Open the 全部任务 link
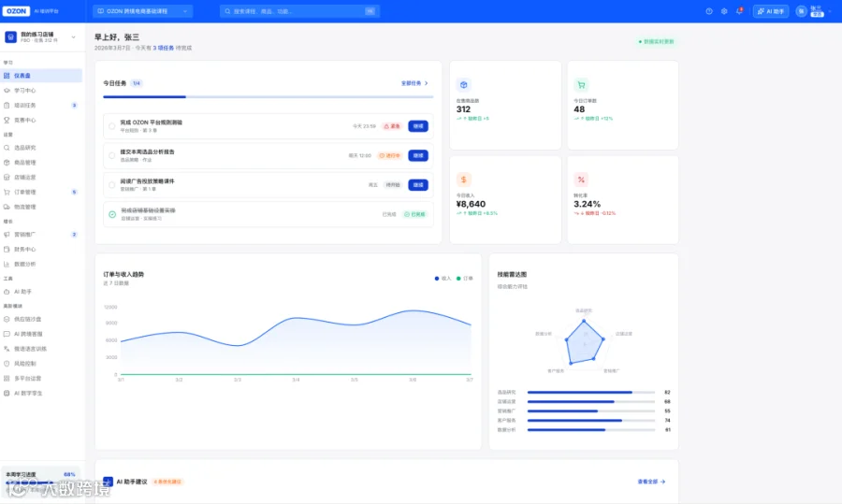The image size is (842, 504). (x=414, y=83)
